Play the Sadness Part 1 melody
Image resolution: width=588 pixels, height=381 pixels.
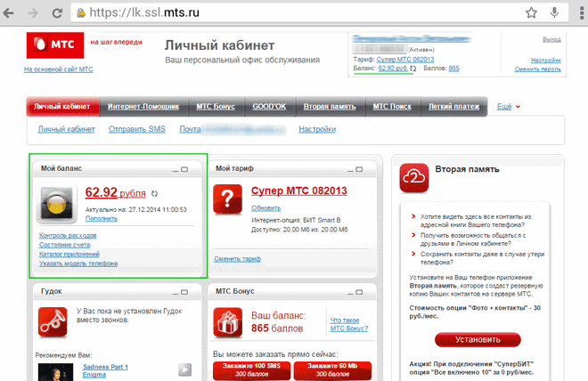(x=184, y=369)
